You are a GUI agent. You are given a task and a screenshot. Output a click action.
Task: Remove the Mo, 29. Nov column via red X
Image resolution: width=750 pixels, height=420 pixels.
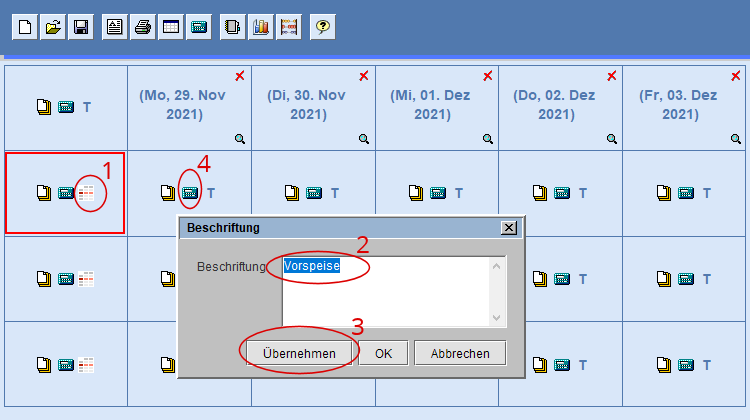pyautogui.click(x=240, y=76)
